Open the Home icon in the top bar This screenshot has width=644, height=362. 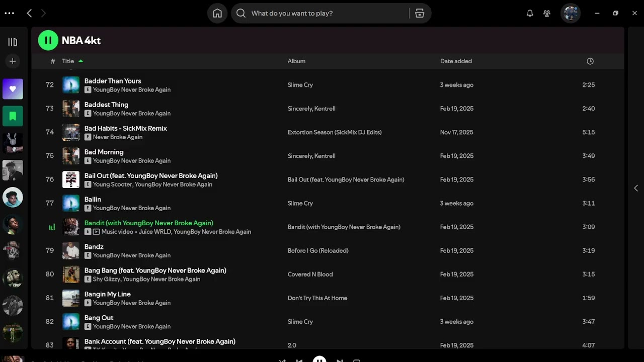pyautogui.click(x=217, y=14)
